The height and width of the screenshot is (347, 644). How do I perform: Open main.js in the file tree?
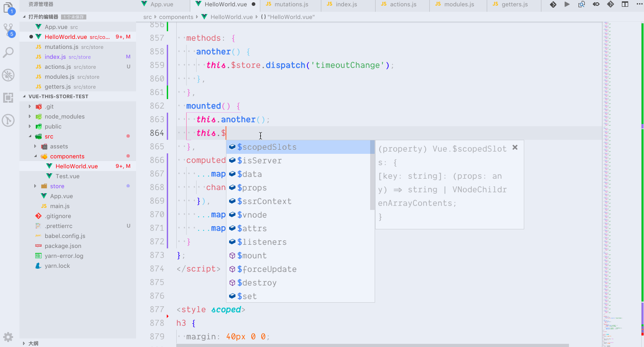(x=78, y=206)
